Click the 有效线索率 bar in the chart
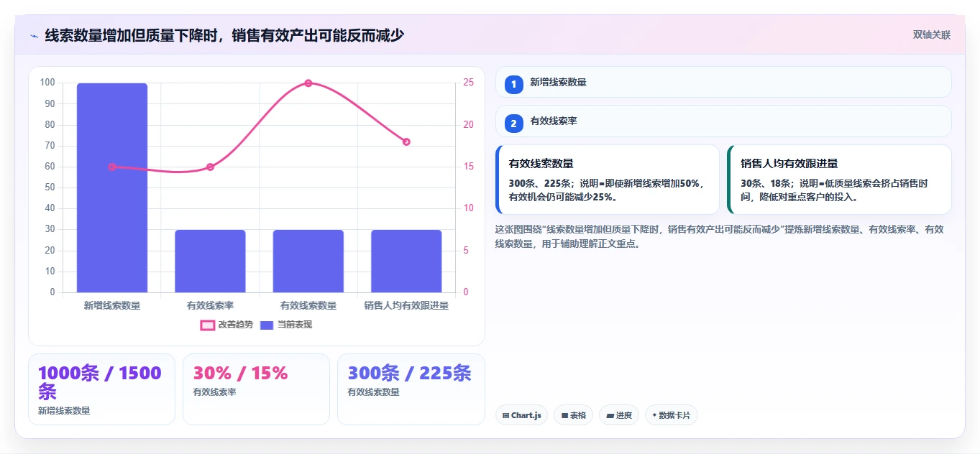980x454 pixels. coord(210,261)
